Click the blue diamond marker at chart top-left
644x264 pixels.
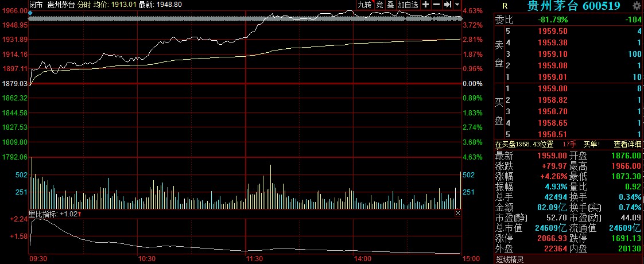30,13
